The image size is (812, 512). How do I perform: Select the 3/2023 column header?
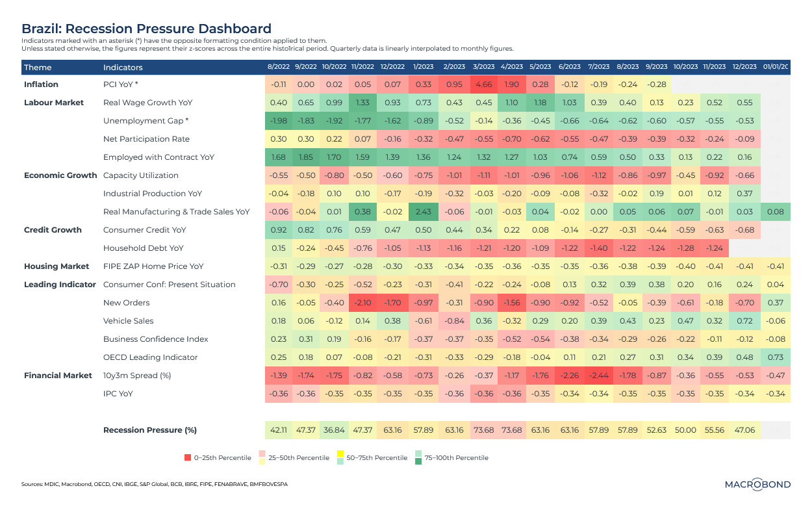coord(483,67)
